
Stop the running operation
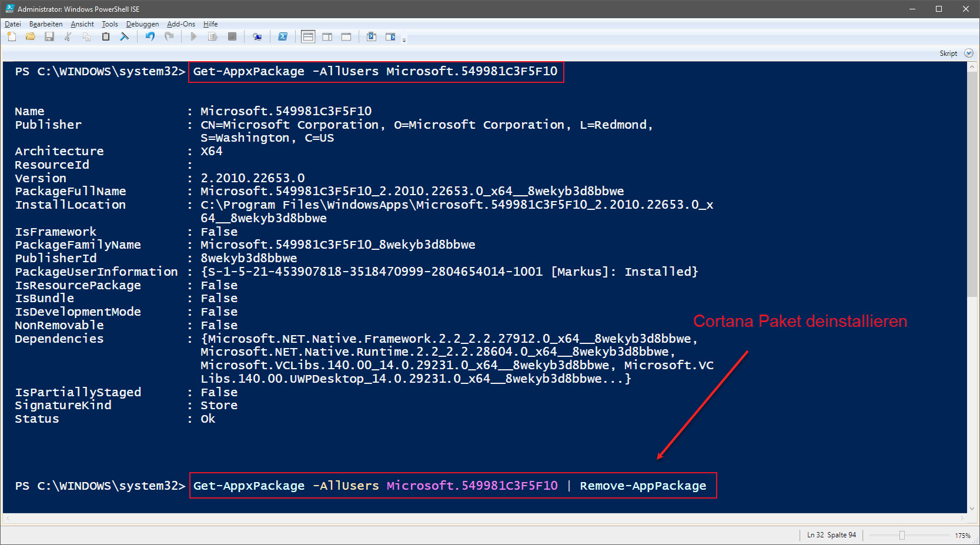pyautogui.click(x=232, y=36)
